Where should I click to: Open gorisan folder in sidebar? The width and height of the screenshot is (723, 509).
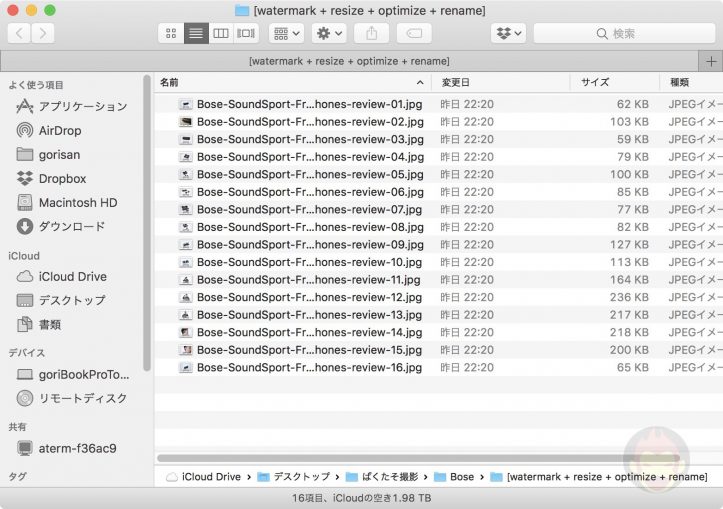click(x=48, y=154)
